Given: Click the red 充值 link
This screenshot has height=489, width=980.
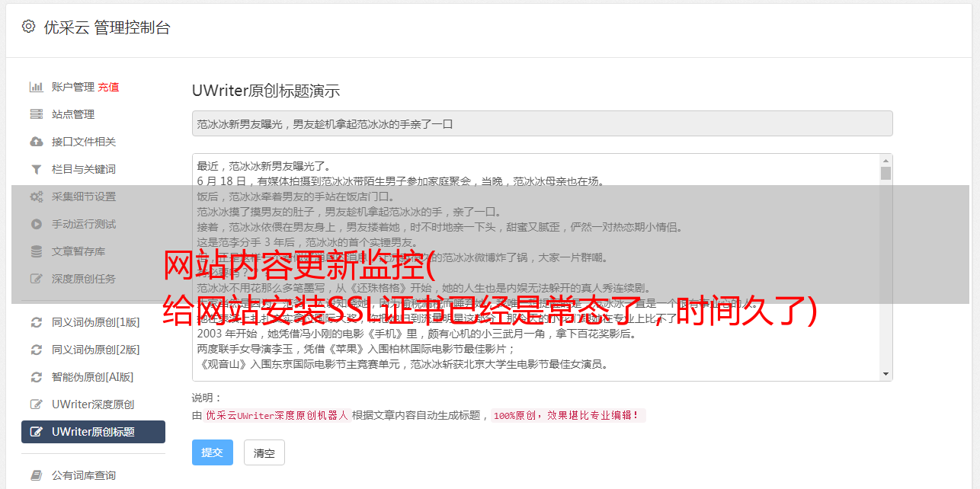Looking at the screenshot, I should [x=108, y=87].
